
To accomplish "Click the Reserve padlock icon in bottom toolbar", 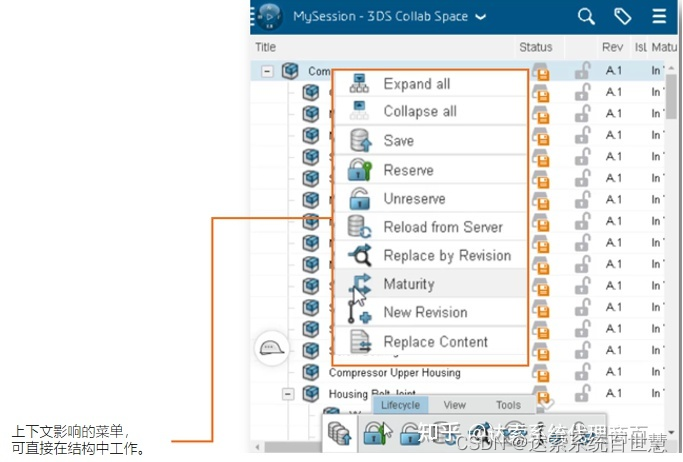I will click(x=376, y=433).
